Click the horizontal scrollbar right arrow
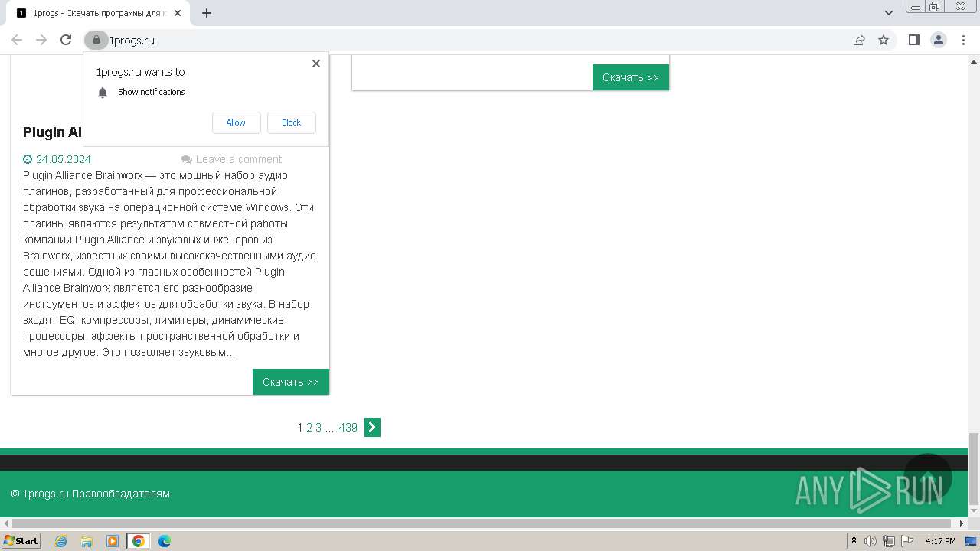980x551 pixels. click(962, 523)
